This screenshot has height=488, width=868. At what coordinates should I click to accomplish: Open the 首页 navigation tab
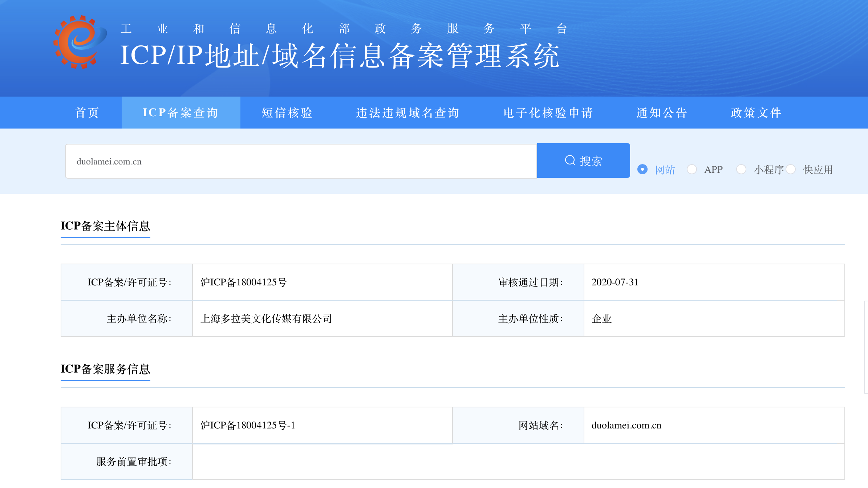point(87,113)
